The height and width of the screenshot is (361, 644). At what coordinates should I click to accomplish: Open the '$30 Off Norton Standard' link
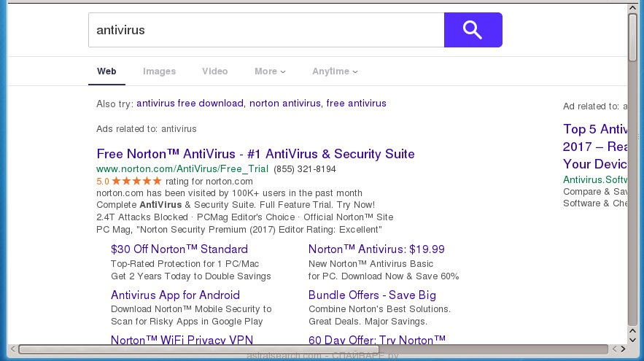click(x=179, y=249)
